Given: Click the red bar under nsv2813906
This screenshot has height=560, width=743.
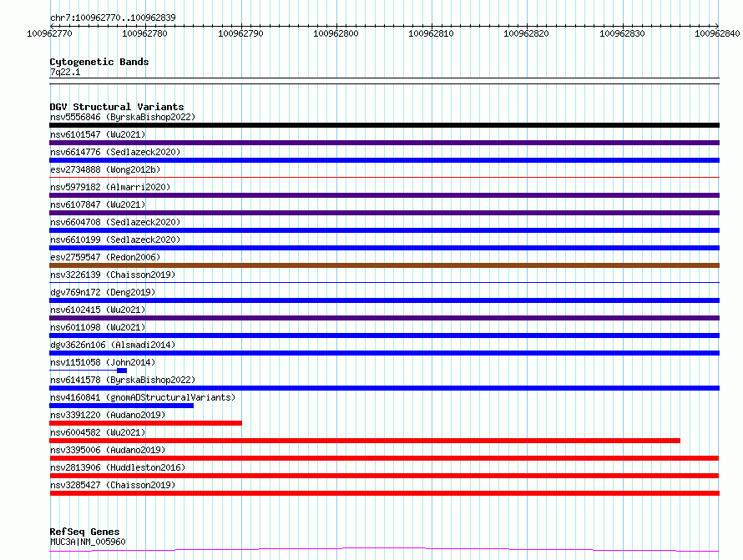Looking at the screenshot, I should pyautogui.click(x=384, y=476).
